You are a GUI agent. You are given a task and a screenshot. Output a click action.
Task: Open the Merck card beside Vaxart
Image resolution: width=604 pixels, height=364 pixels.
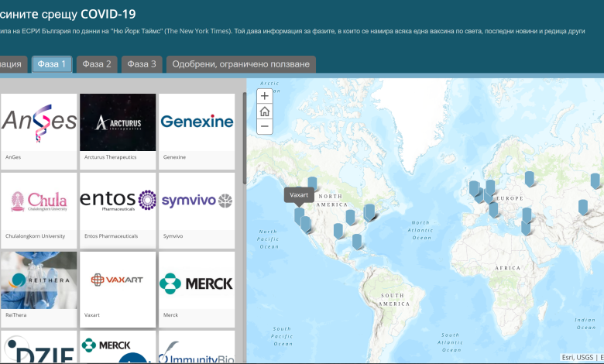197,290
